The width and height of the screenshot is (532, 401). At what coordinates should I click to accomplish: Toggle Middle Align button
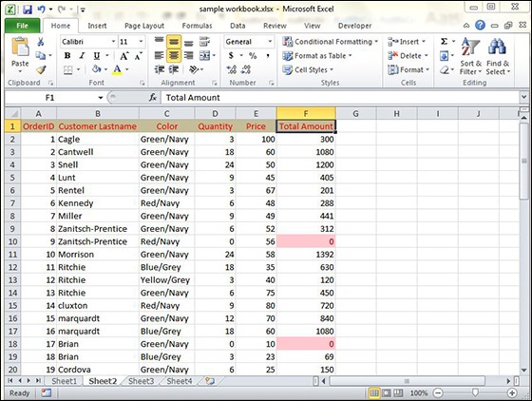(x=174, y=42)
